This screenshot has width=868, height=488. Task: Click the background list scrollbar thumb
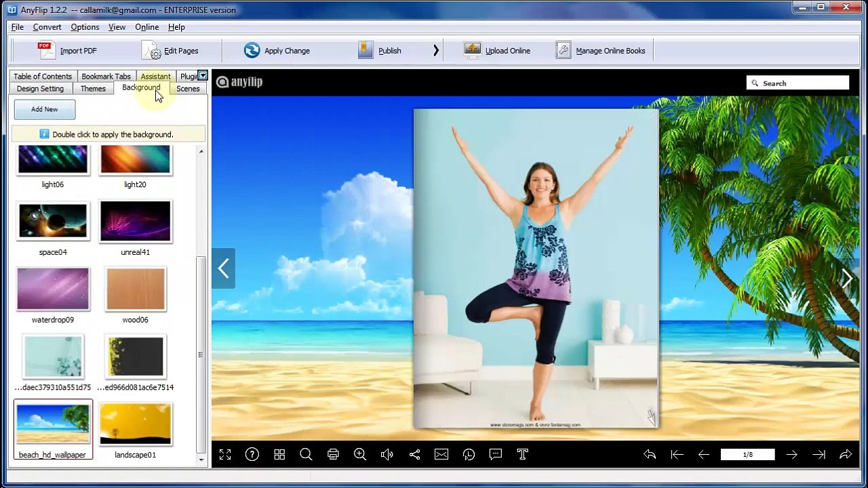click(201, 355)
